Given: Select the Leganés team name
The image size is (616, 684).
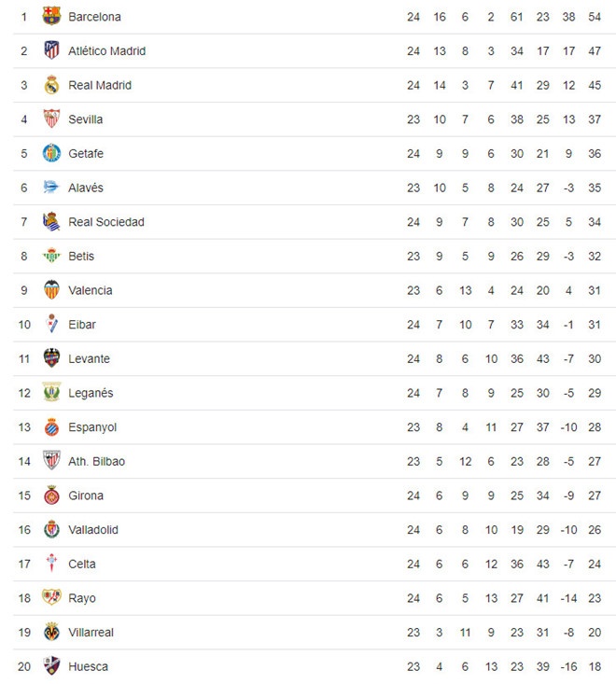Looking at the screenshot, I should pos(91,393).
